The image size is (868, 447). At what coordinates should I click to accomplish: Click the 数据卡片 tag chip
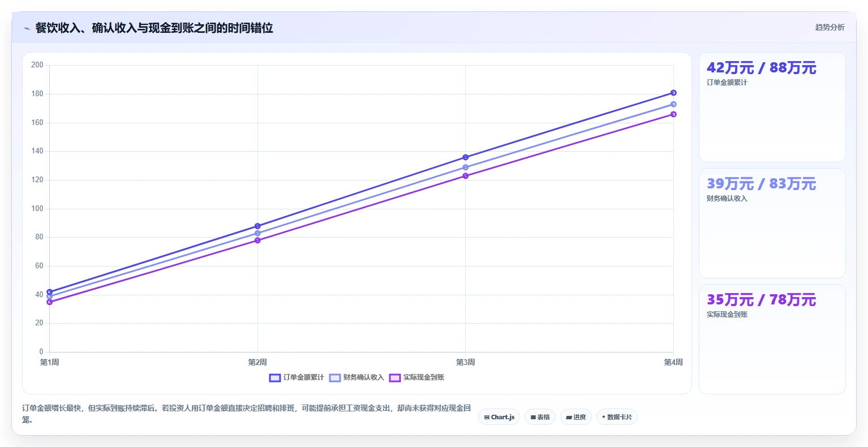(x=617, y=417)
